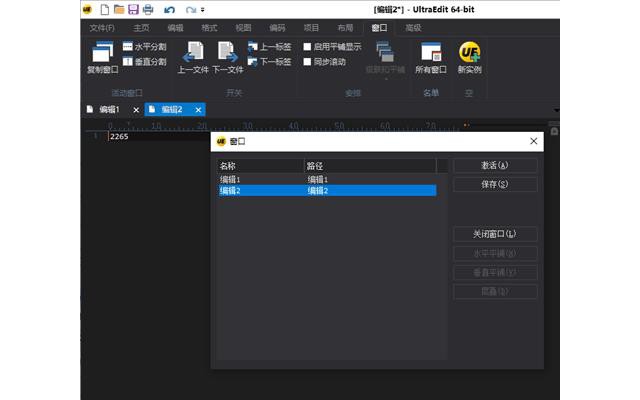Click the 激活(A) button
The width and height of the screenshot is (640, 400).
tap(495, 165)
